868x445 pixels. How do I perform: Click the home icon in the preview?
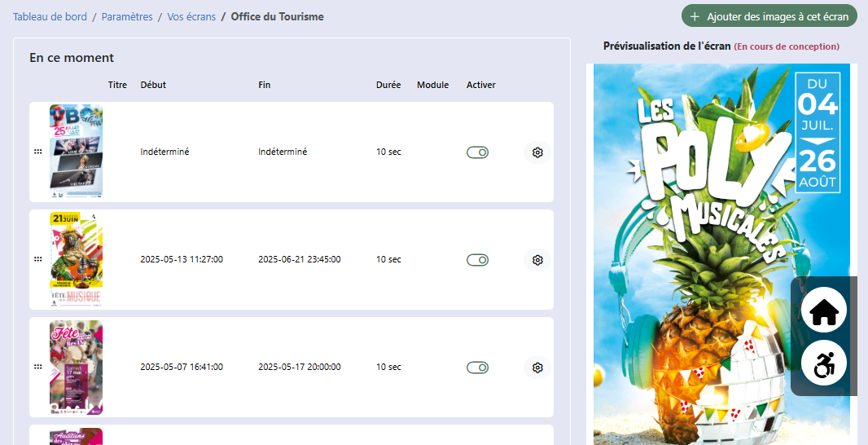[x=824, y=311]
